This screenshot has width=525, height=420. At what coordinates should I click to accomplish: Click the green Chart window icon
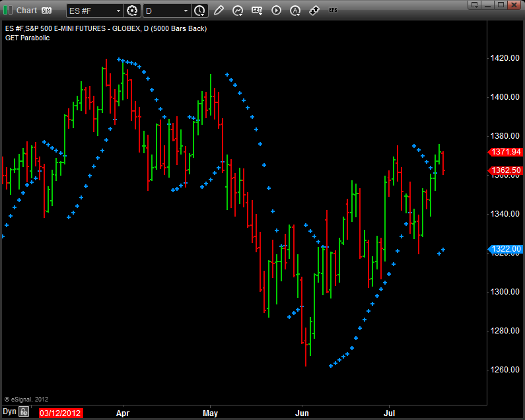[8, 11]
